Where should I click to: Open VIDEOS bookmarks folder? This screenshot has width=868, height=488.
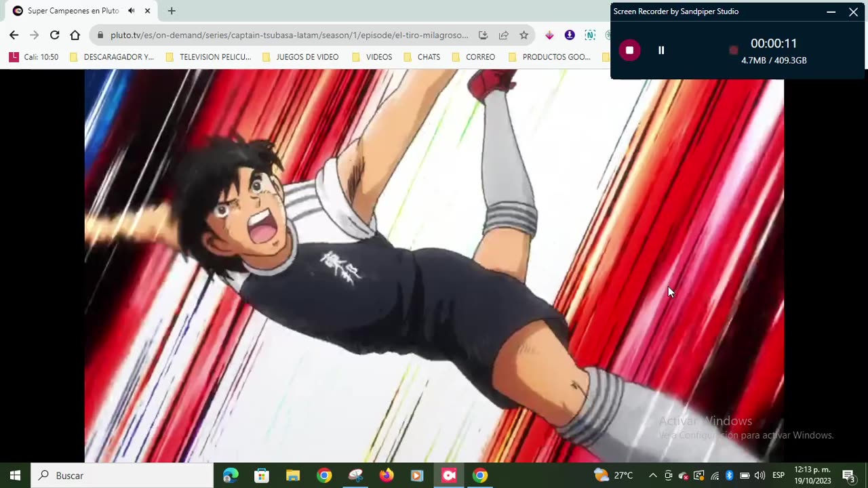coord(372,57)
